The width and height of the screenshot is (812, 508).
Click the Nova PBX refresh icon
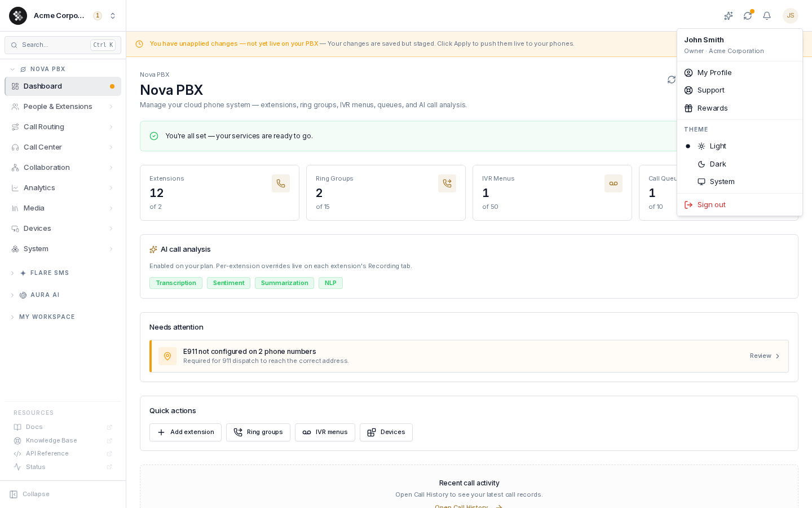point(672,80)
